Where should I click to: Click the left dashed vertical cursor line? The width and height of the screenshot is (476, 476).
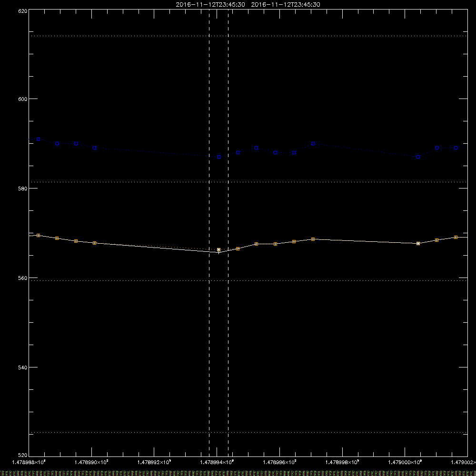209,232
